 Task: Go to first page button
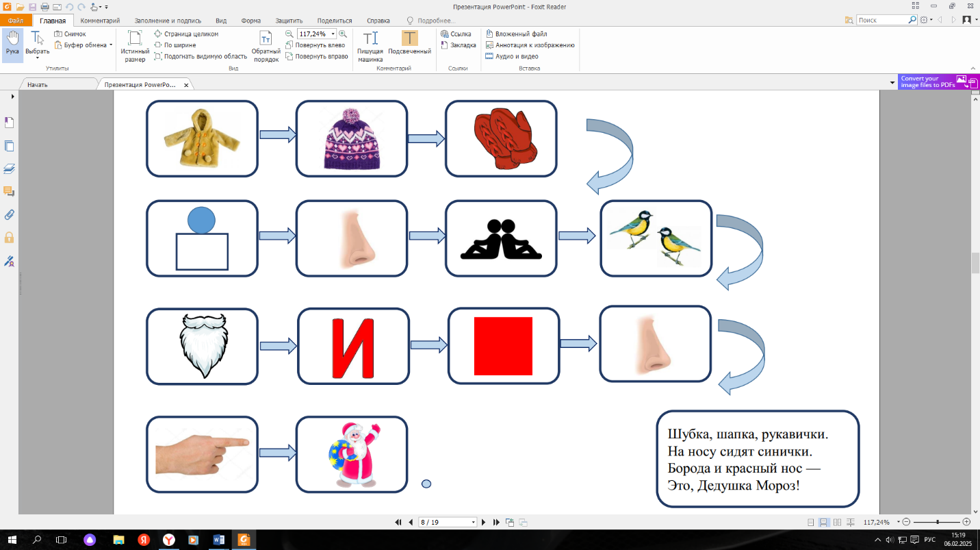[x=398, y=522]
